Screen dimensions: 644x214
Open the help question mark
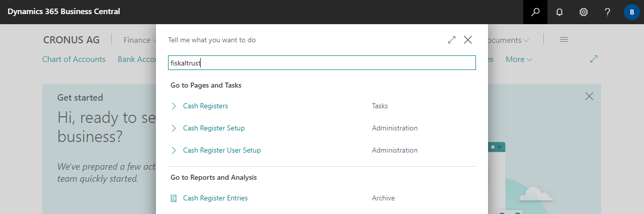tap(608, 12)
